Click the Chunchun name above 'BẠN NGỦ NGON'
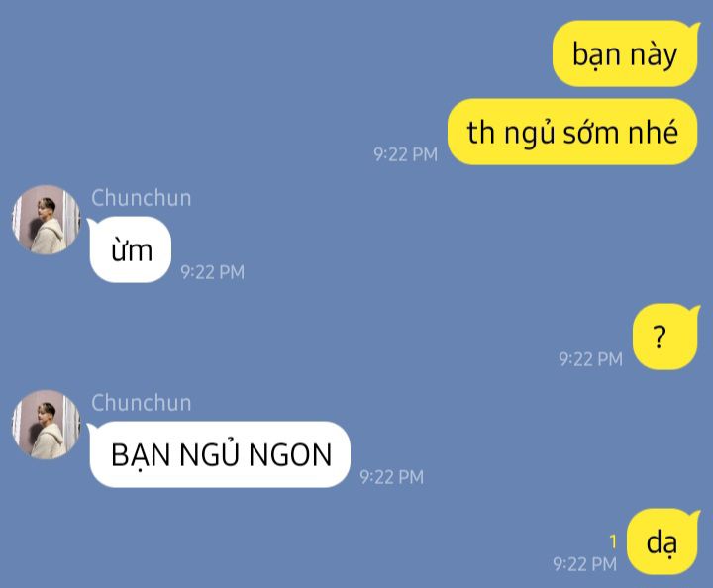713x588 pixels. pos(141,403)
